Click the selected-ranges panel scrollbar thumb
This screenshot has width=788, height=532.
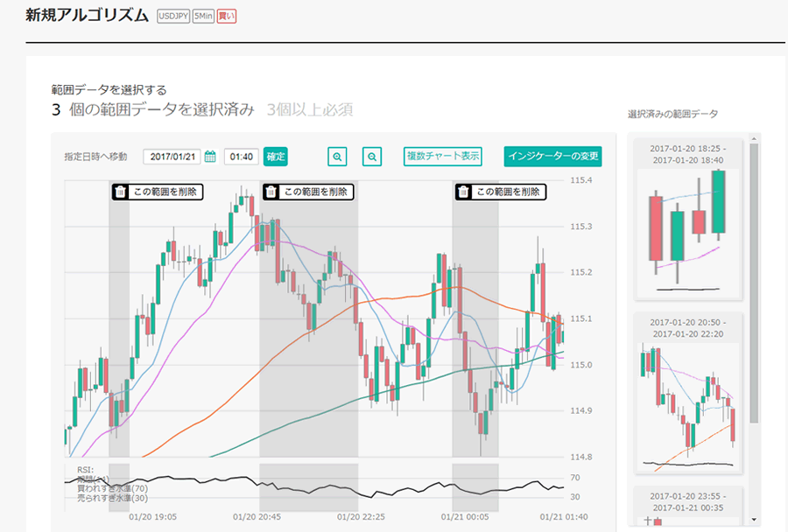[754, 280]
